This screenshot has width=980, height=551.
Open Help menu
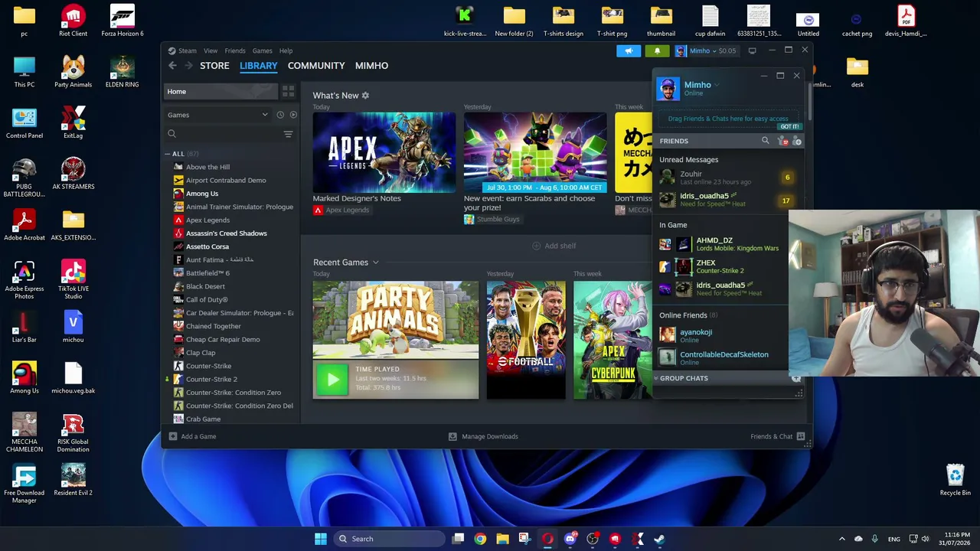point(286,51)
